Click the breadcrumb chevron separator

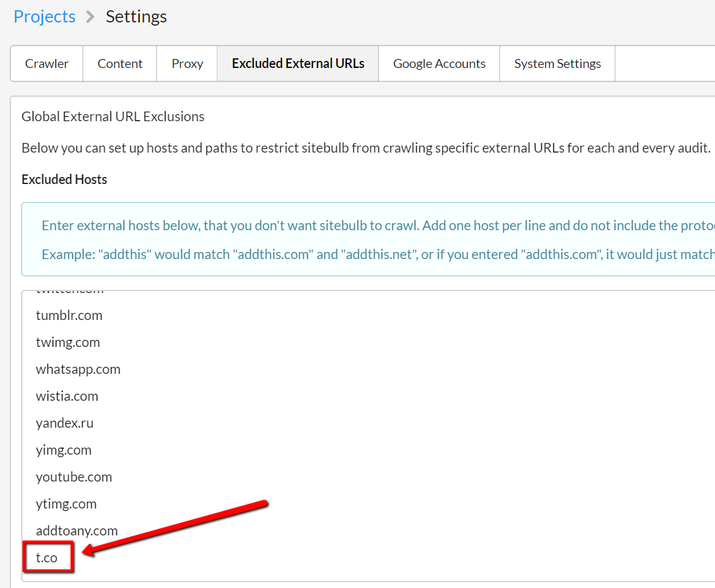point(90,17)
